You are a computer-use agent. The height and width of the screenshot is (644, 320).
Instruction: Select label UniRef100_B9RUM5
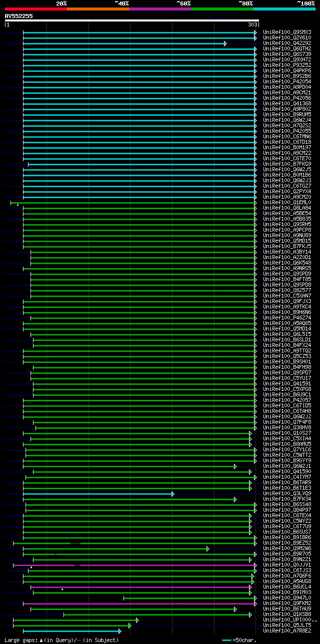(x=287, y=115)
